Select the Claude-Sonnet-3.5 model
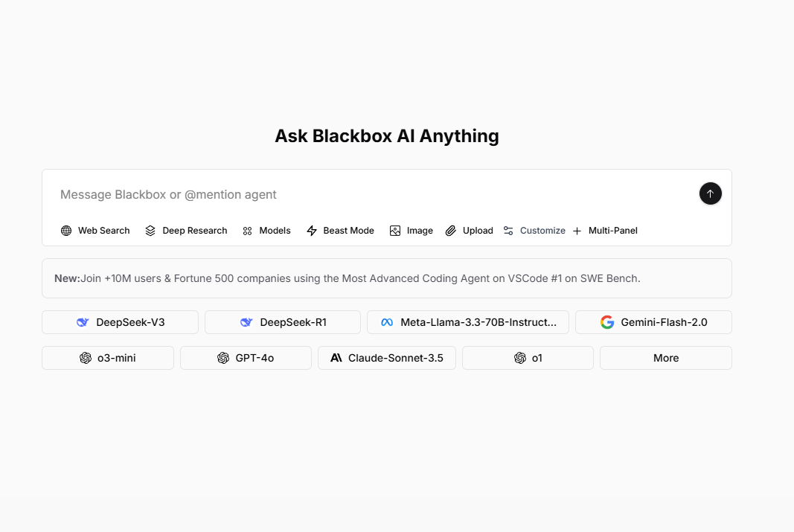 coord(387,358)
